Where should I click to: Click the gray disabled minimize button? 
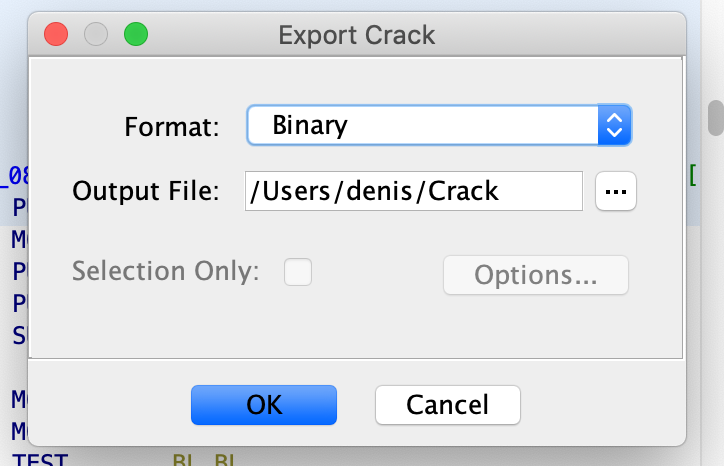click(x=96, y=34)
